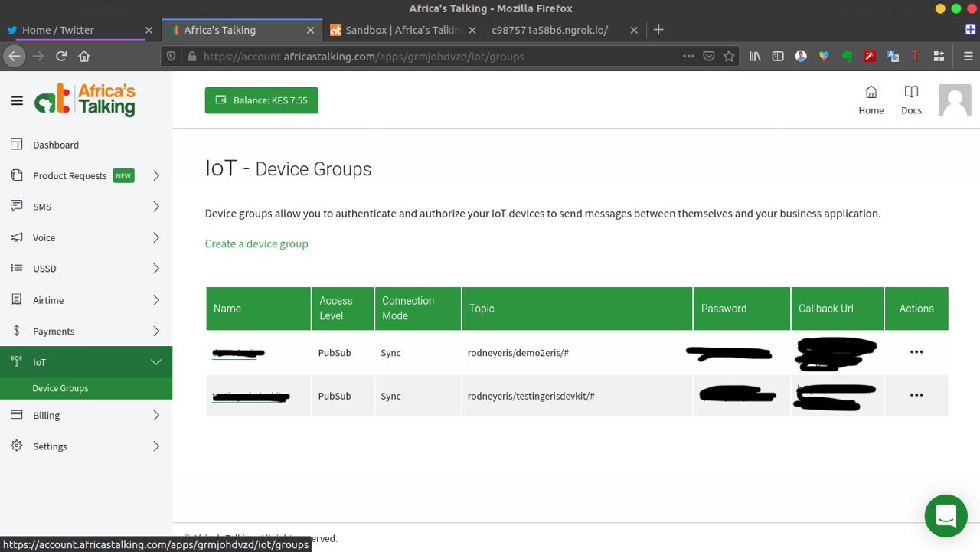Viewport: 980px width, 552px height.
Task: Click the Africa's Talking logo
Action: click(85, 100)
